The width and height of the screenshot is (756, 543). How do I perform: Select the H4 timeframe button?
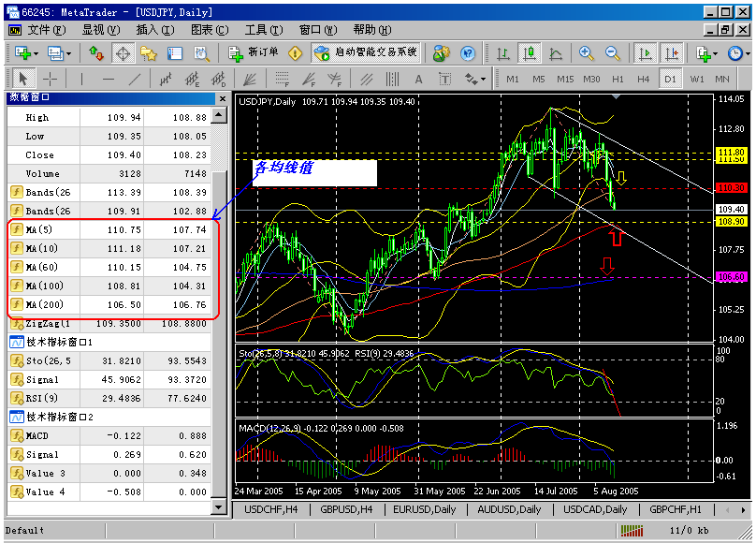644,80
